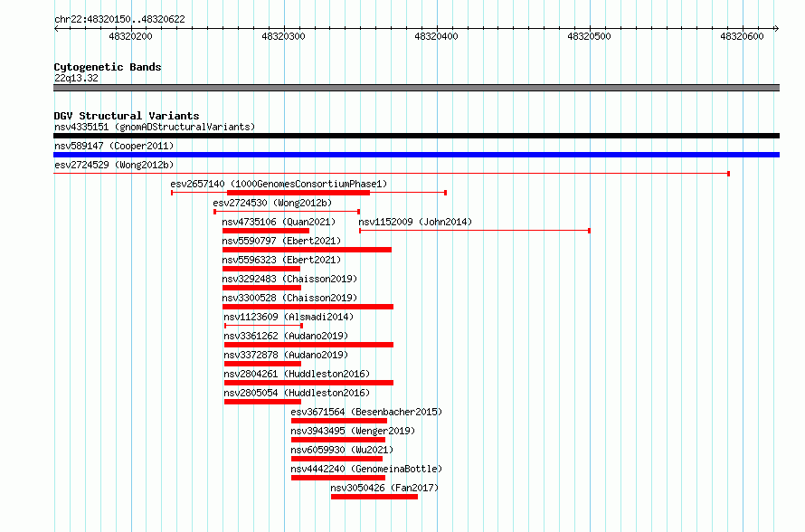Click the DGV Structural Variants track title
The image size is (805, 532).
click(127, 116)
